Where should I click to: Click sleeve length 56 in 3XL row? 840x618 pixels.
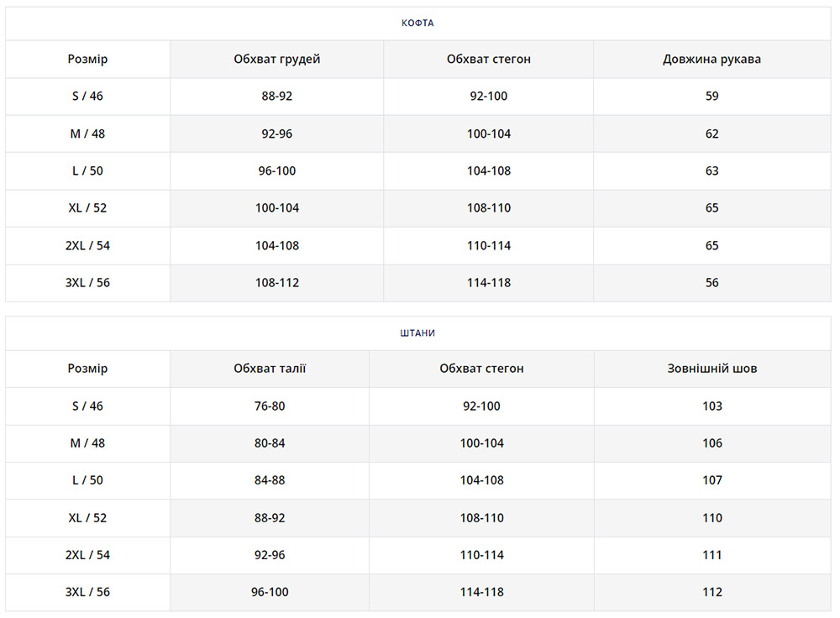pyautogui.click(x=711, y=283)
